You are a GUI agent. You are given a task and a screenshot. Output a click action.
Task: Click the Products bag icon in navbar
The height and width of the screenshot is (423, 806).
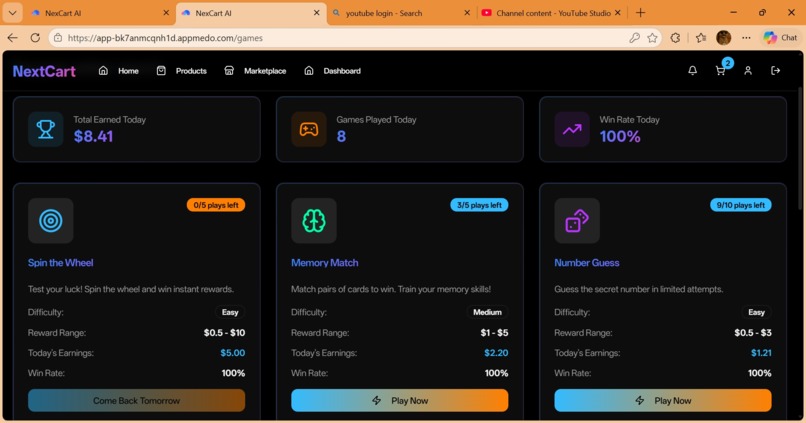click(x=161, y=71)
